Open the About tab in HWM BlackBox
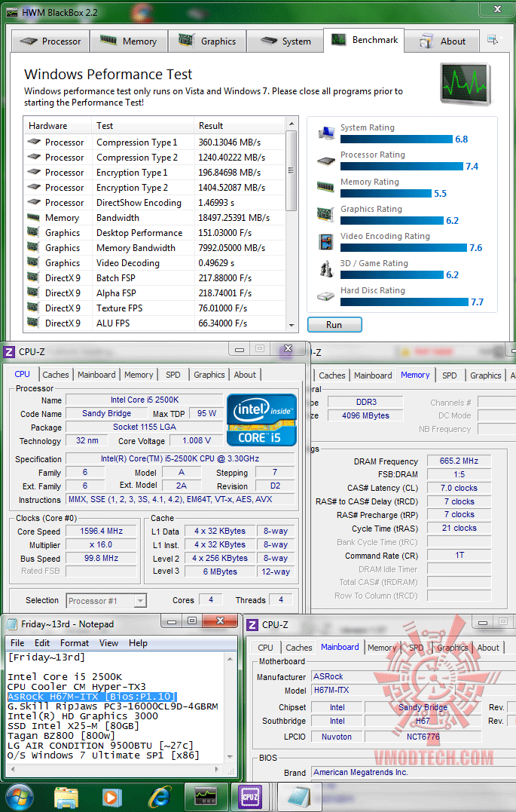Screen dimensions: 516x812 (443, 41)
